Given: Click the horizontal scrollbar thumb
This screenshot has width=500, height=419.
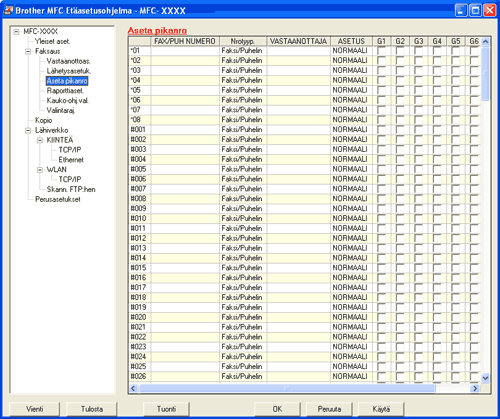Looking at the screenshot, I should point(287,388).
